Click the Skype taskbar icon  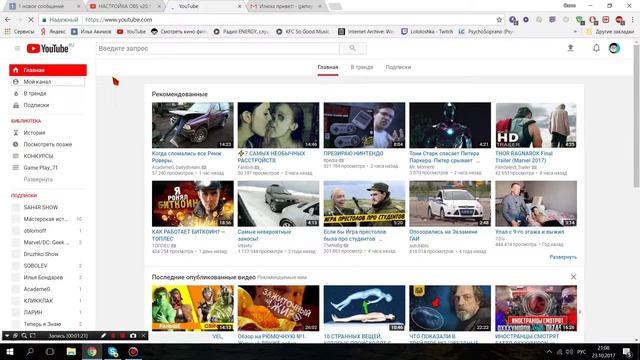(x=113, y=351)
